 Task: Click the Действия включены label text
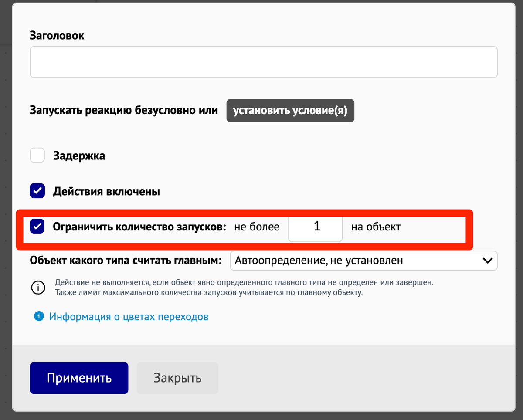pyautogui.click(x=106, y=191)
